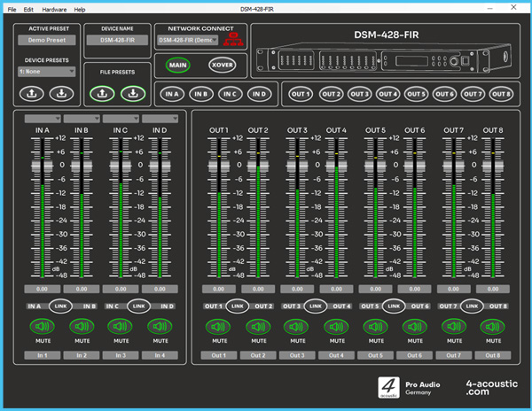Toggle LINK between OUT 3 and OUT 4
Viewport: 532px width, 411px height.
coord(315,306)
